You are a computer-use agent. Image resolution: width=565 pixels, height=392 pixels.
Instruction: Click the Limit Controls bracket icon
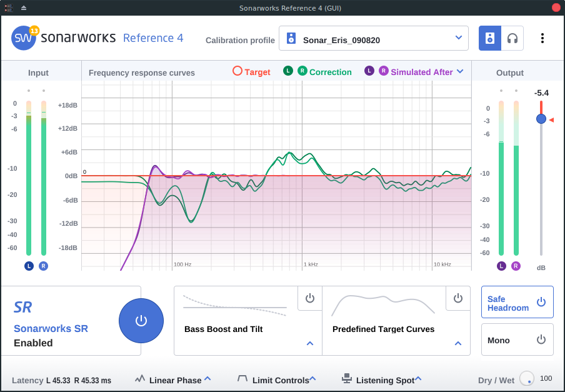click(x=242, y=379)
